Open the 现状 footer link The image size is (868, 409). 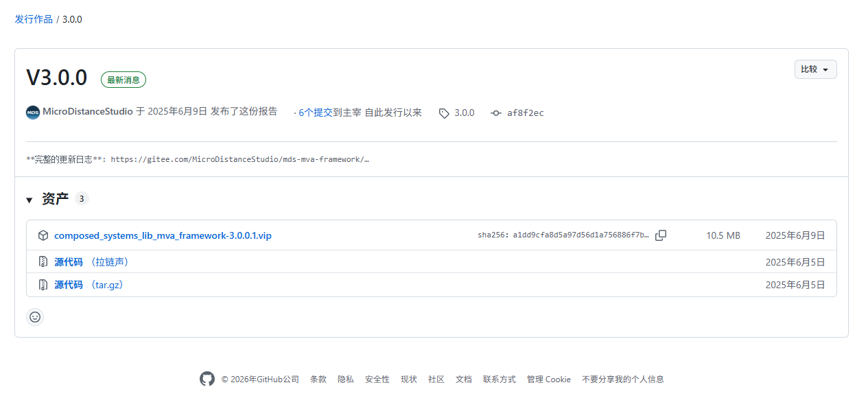point(409,379)
